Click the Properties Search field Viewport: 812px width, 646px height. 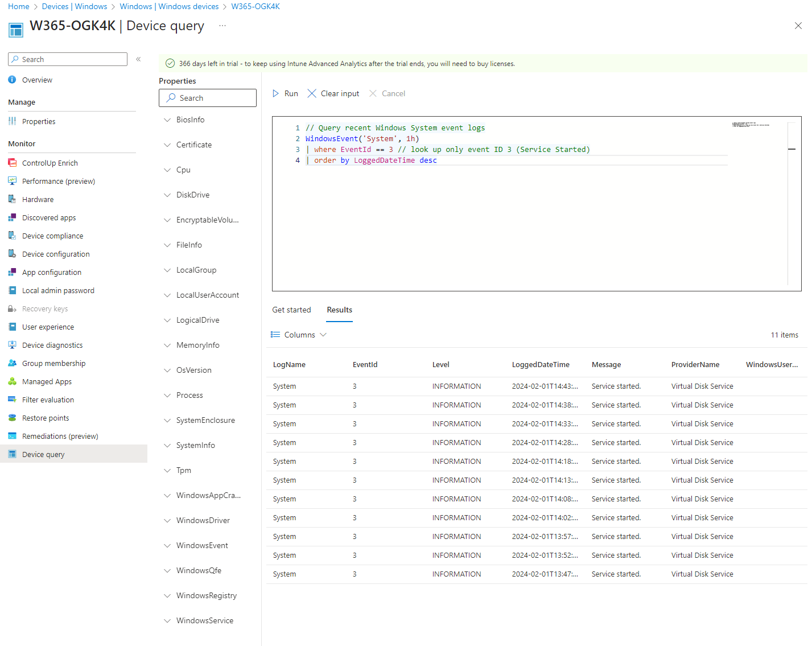pos(208,98)
